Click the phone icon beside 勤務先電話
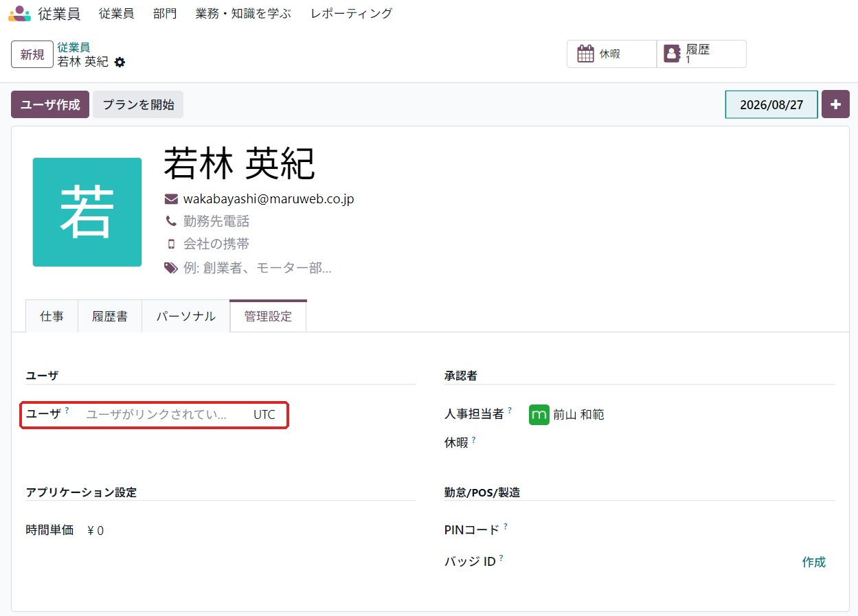This screenshot has height=616, width=858. pyautogui.click(x=171, y=221)
